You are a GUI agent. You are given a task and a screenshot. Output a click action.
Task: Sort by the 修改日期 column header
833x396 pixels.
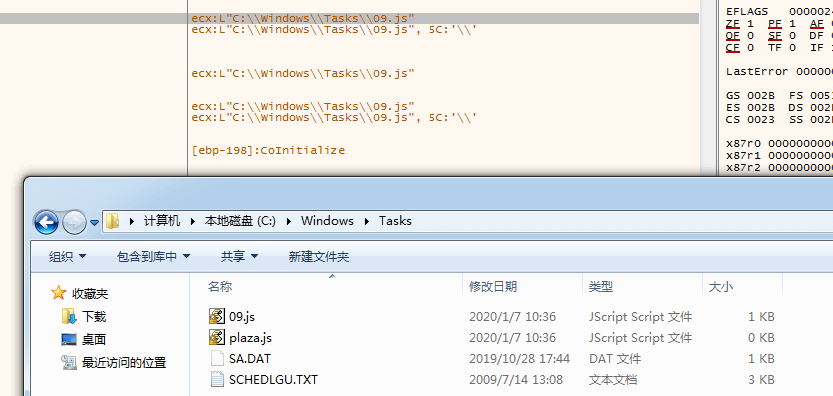pos(493,287)
